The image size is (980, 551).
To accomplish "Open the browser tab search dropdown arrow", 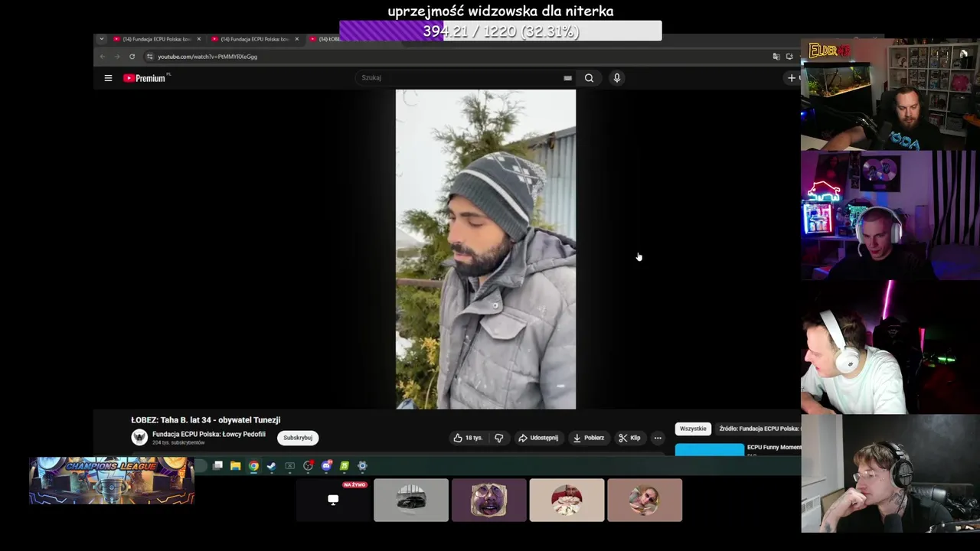I will [x=101, y=39].
